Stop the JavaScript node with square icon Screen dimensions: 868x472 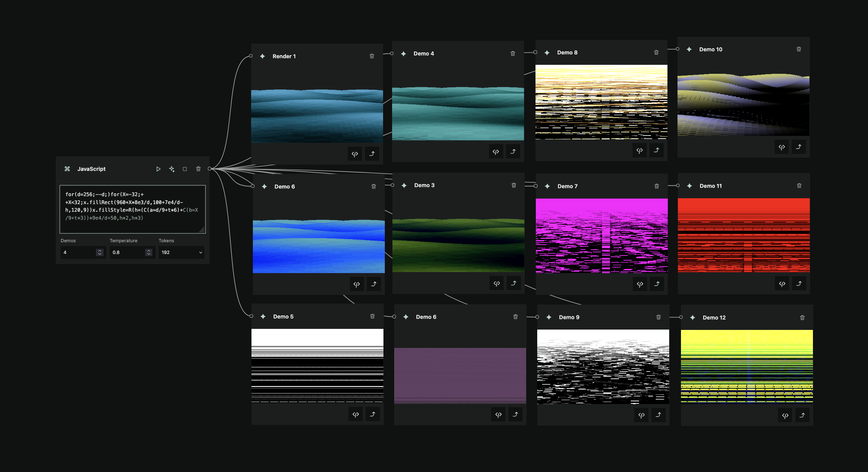(185, 169)
